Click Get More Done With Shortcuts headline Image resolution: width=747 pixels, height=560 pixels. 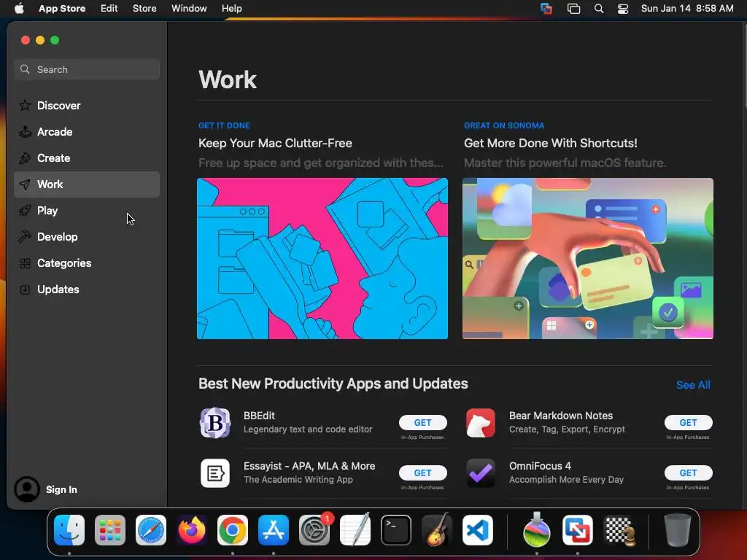click(550, 144)
